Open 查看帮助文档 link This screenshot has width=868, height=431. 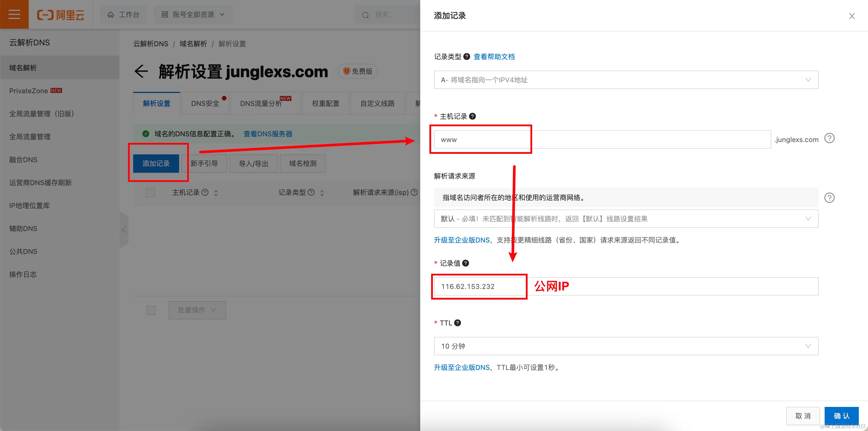(494, 57)
